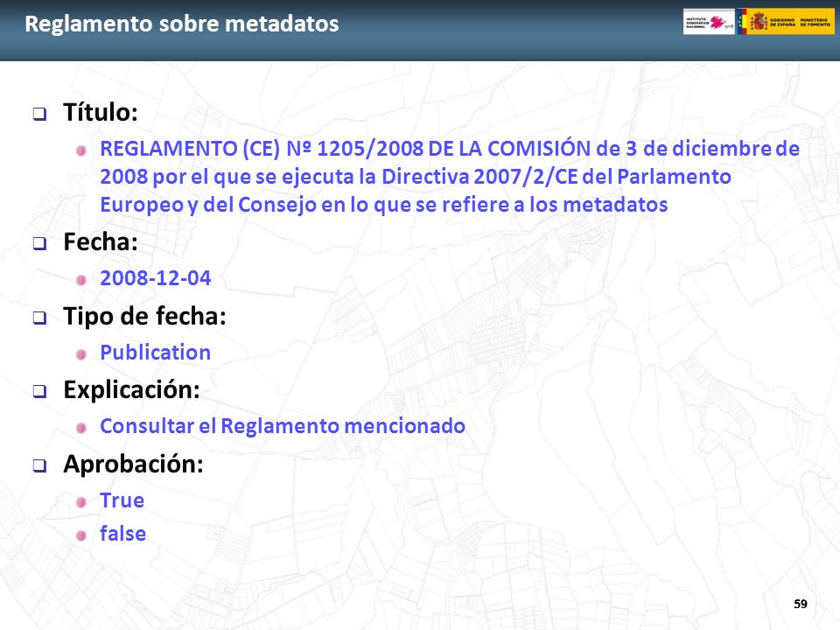Select 'Consultar el Reglamento mencionado'

[283, 426]
